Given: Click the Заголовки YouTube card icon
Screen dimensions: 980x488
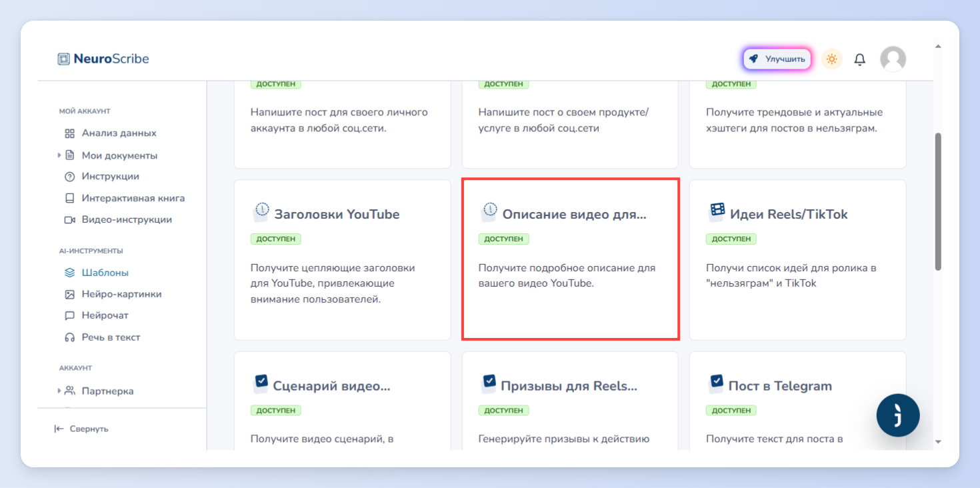Looking at the screenshot, I should click(x=261, y=213).
